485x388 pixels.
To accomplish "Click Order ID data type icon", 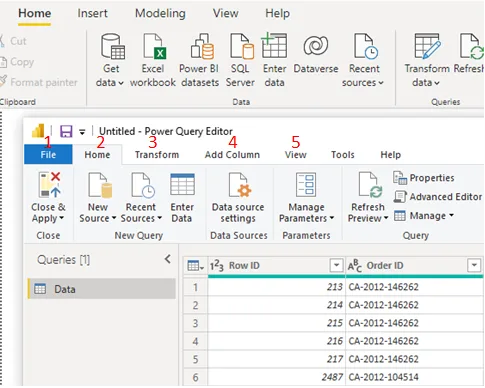I will (355, 266).
